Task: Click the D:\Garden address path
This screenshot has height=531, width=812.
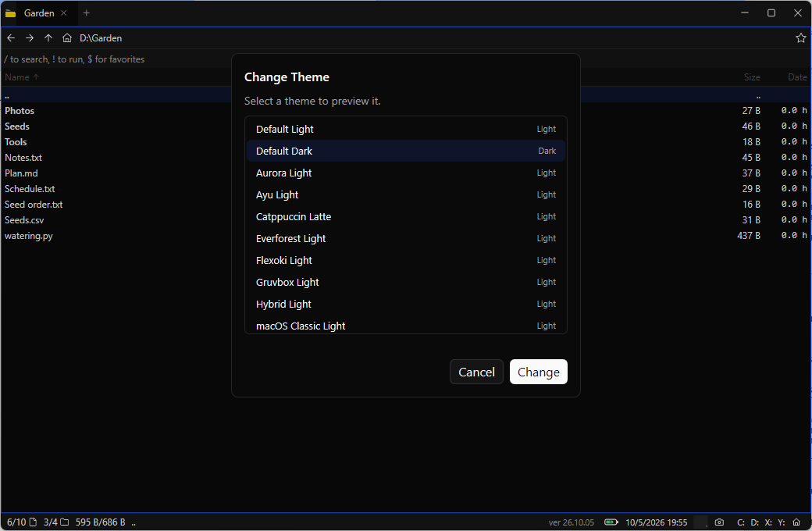Action: click(101, 38)
